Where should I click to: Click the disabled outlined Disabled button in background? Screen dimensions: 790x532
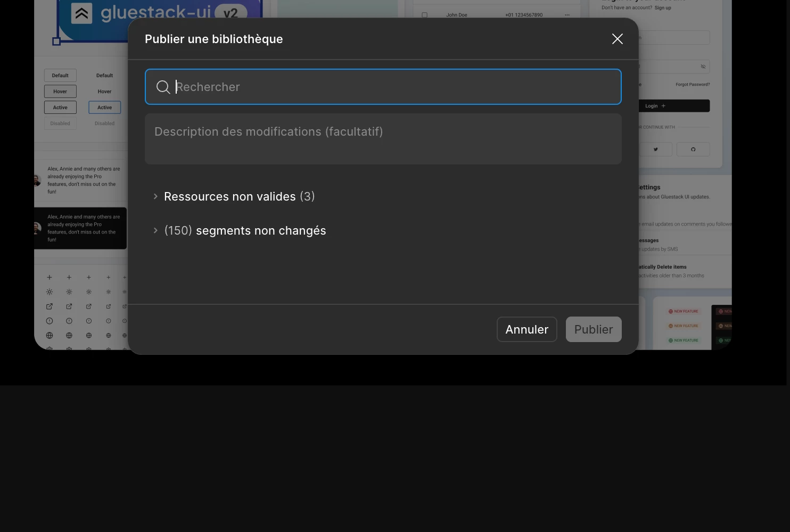(x=60, y=123)
